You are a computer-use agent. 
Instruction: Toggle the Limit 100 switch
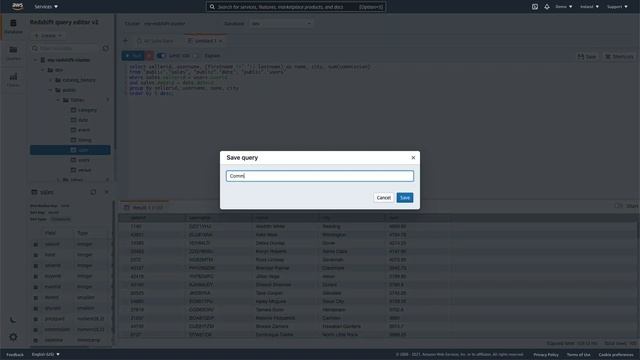(161, 56)
